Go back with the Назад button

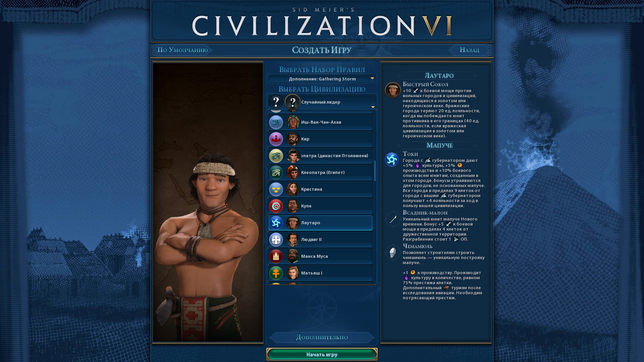click(x=469, y=50)
